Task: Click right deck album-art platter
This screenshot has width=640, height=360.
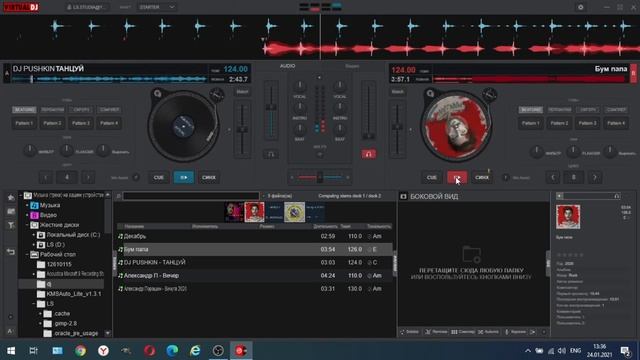Action: tap(456, 126)
